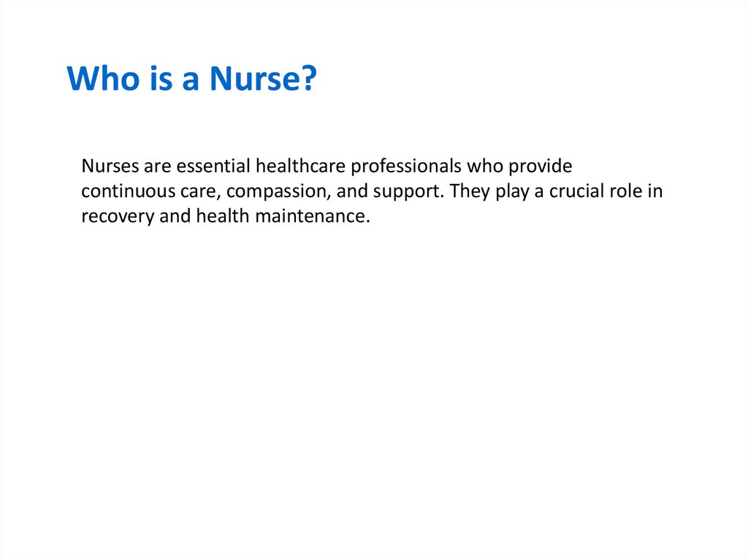This screenshot has width=748, height=560.
Task: Click on the word "support."
Action: tap(409, 191)
